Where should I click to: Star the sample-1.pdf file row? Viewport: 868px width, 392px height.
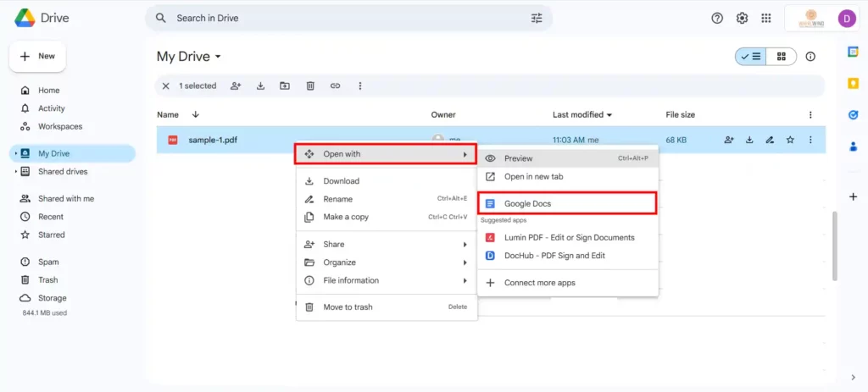tap(790, 140)
